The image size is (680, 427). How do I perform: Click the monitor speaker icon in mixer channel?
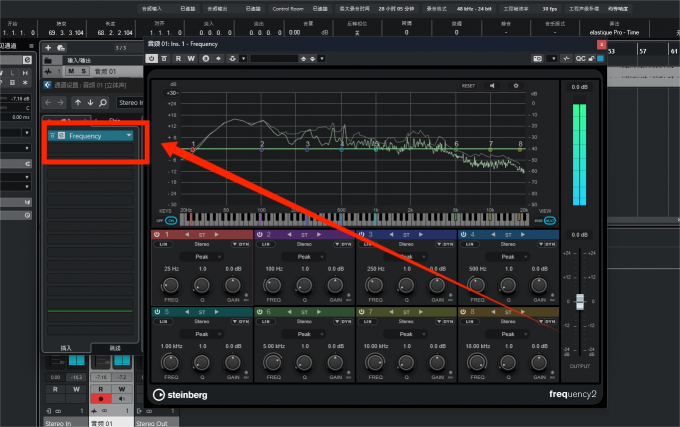[x=122, y=398]
